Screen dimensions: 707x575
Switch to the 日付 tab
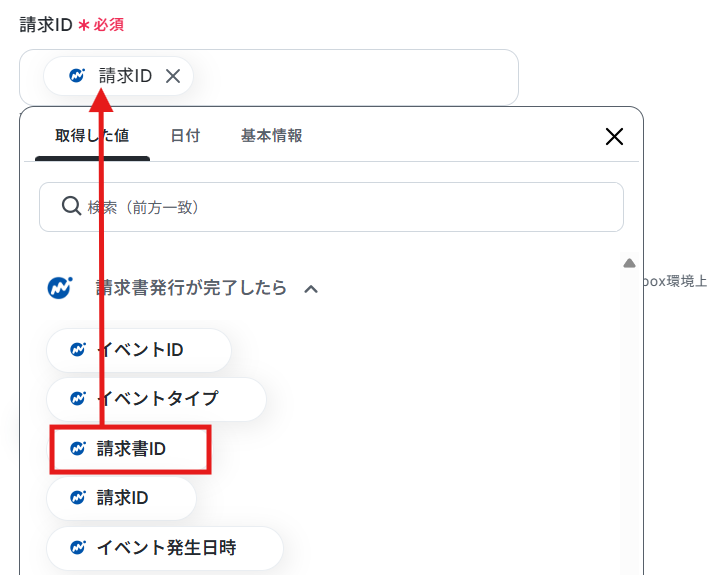[185, 136]
